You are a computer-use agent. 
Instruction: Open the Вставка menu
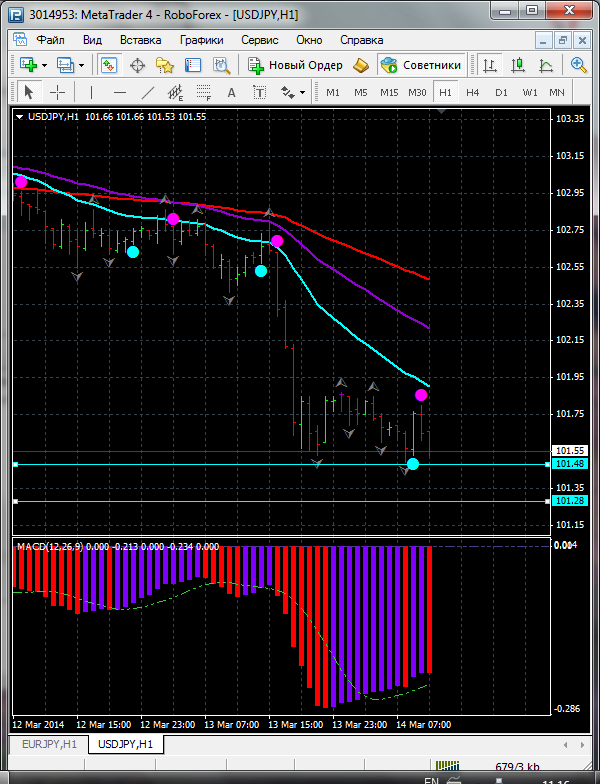(140, 40)
